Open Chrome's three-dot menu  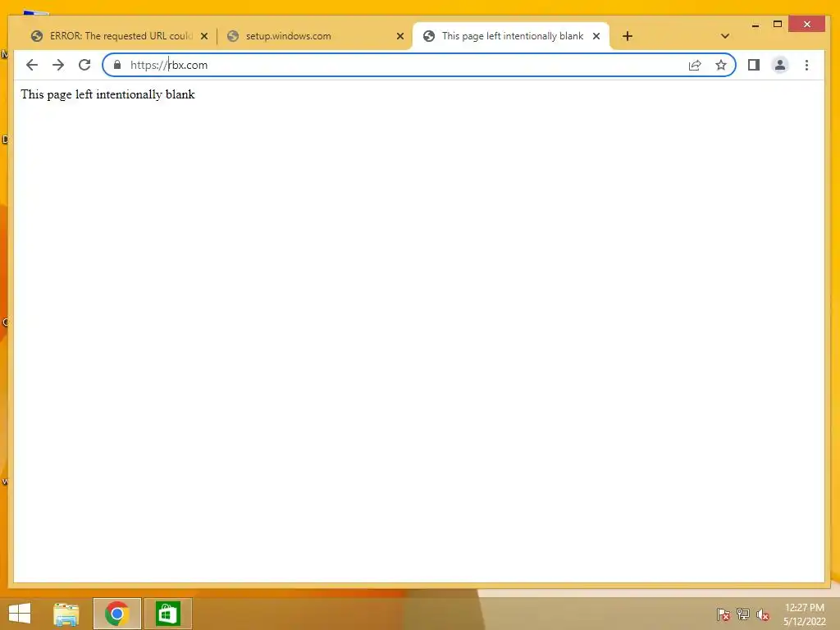(x=807, y=65)
